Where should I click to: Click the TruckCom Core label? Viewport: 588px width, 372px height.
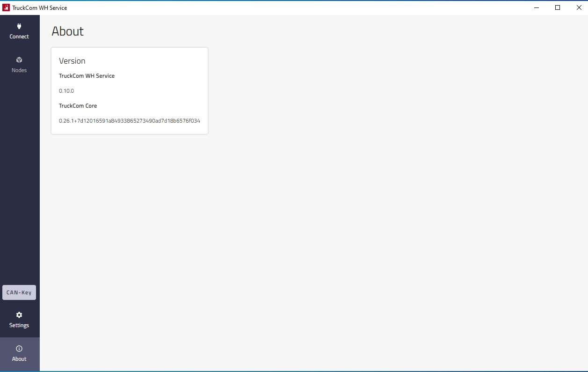click(x=78, y=106)
